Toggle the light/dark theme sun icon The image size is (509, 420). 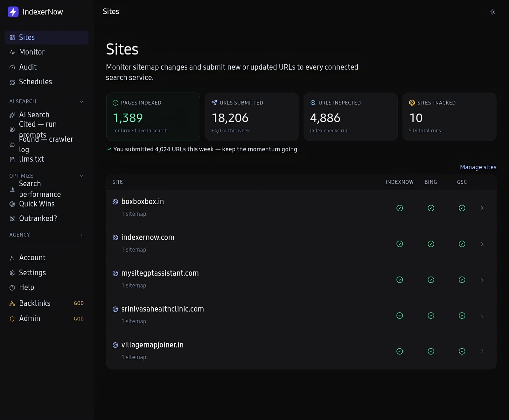[x=492, y=12]
